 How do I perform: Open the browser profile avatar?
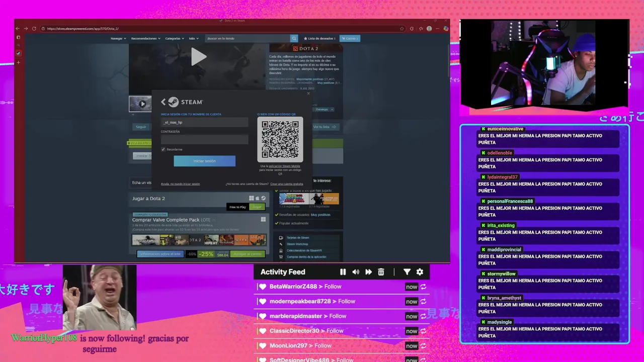click(429, 29)
